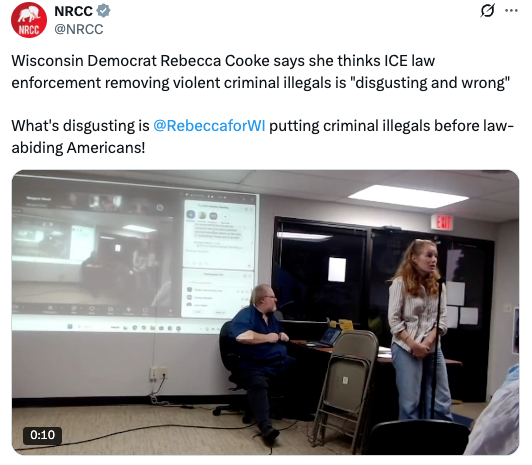The height and width of the screenshot is (465, 532).
Task: Play the embedded video
Action: tap(265, 312)
